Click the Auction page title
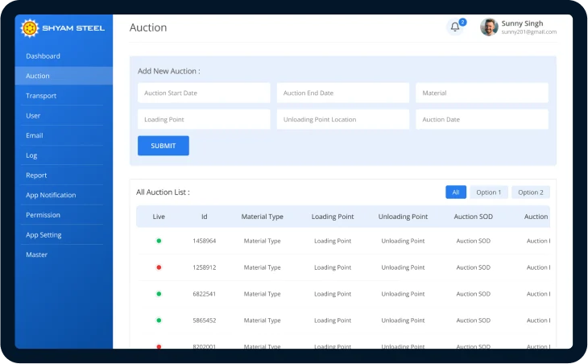This screenshot has width=588, height=364. point(148,27)
